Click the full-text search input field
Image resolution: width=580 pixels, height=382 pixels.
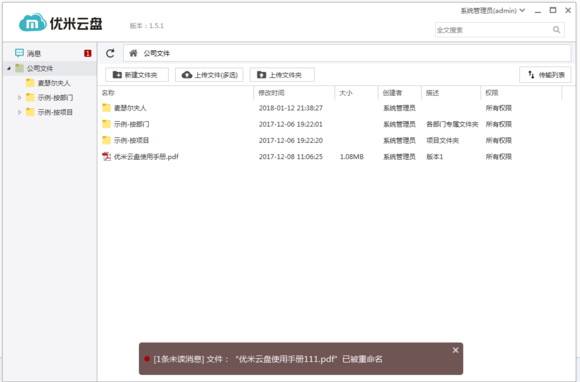click(494, 30)
